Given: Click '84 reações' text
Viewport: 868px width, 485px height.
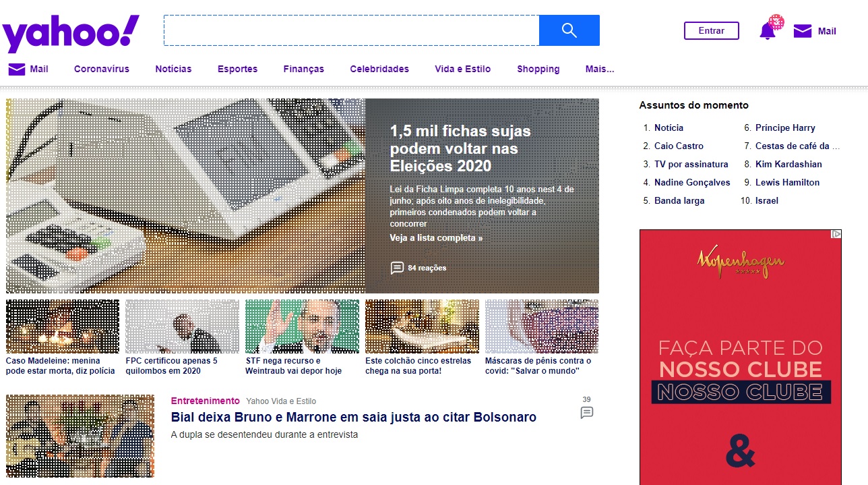Looking at the screenshot, I should pos(427,268).
